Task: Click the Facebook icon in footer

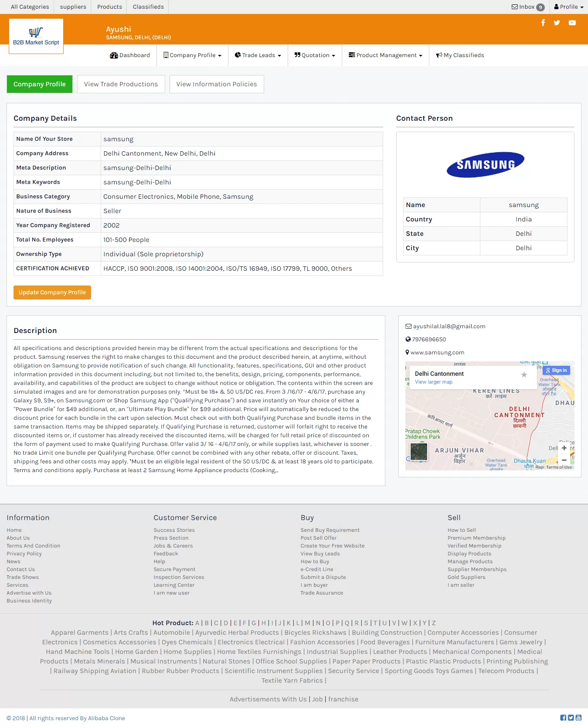Action: tap(563, 718)
